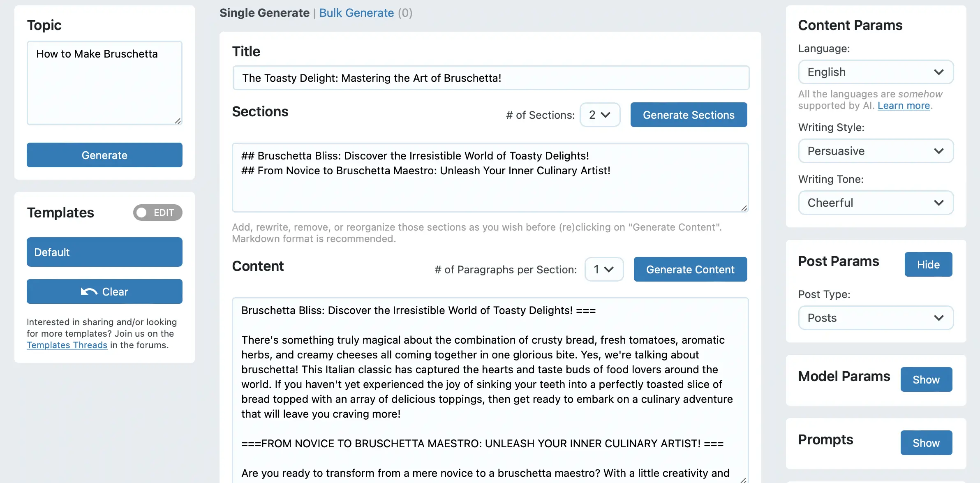Show the Prompts panel
This screenshot has height=483, width=980.
point(926,443)
